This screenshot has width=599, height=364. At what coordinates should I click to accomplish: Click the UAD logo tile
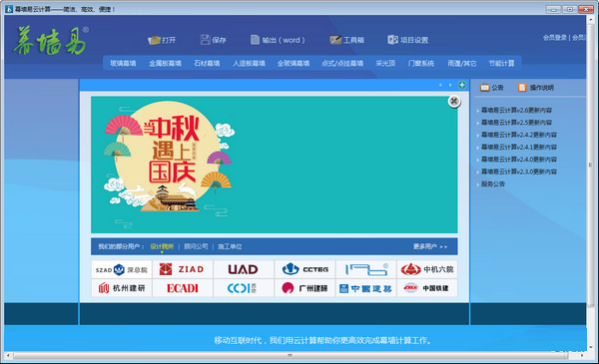click(244, 269)
